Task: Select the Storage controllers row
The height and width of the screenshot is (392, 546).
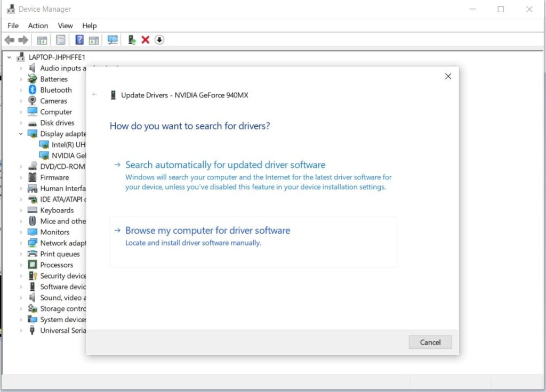Action: pyautogui.click(x=57, y=308)
